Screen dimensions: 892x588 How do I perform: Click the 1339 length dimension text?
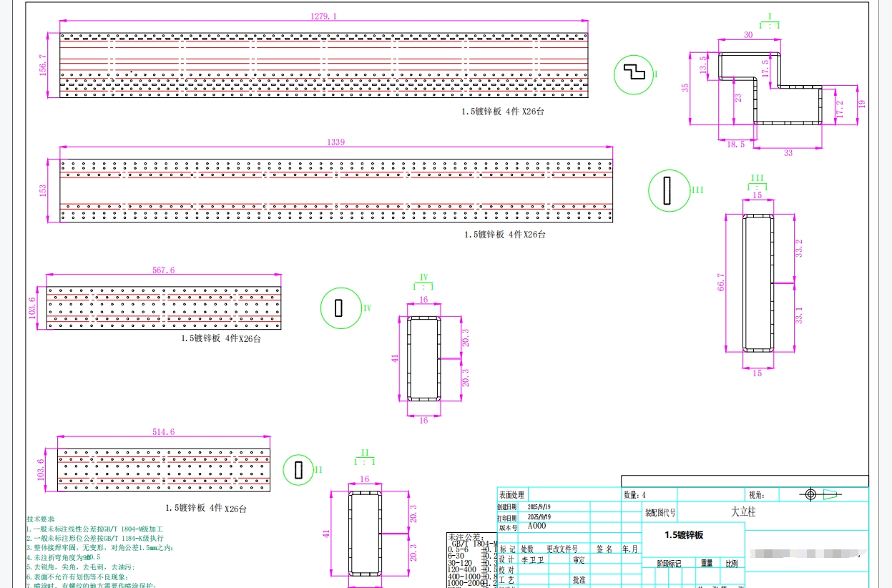[335, 142]
